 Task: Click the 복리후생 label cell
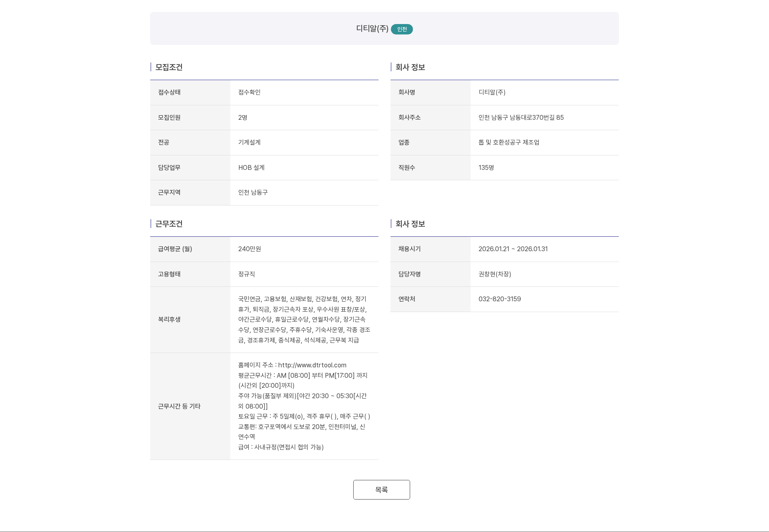(x=190, y=320)
